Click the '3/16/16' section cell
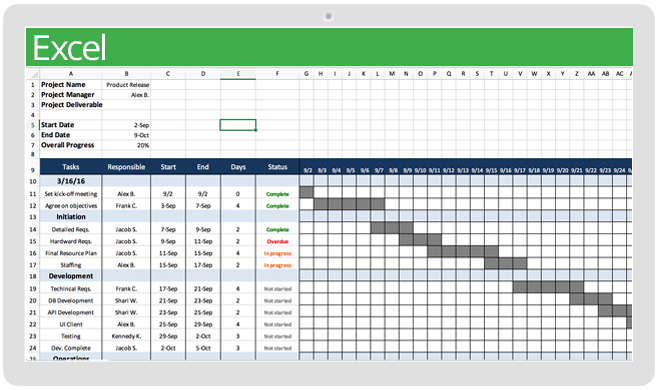The width and height of the screenshot is (660, 390). pos(71,181)
